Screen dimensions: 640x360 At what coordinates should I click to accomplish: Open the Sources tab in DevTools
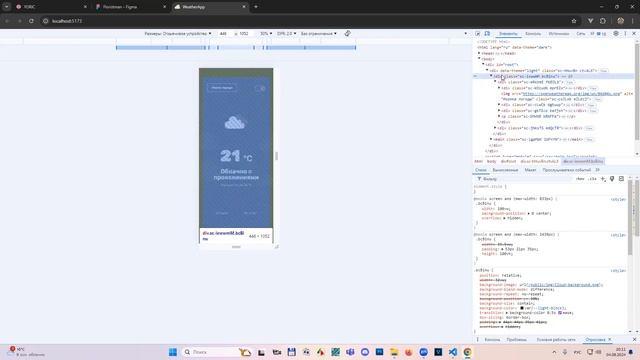[x=559, y=33]
